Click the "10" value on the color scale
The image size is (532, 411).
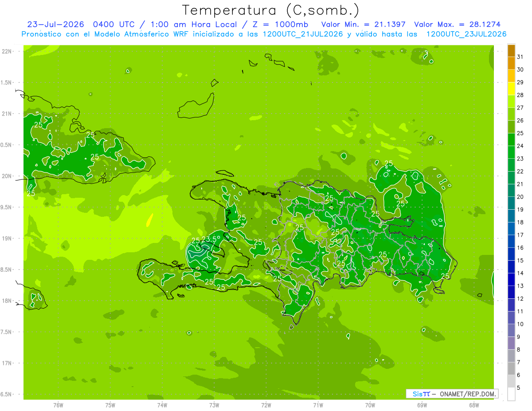click(x=520, y=324)
